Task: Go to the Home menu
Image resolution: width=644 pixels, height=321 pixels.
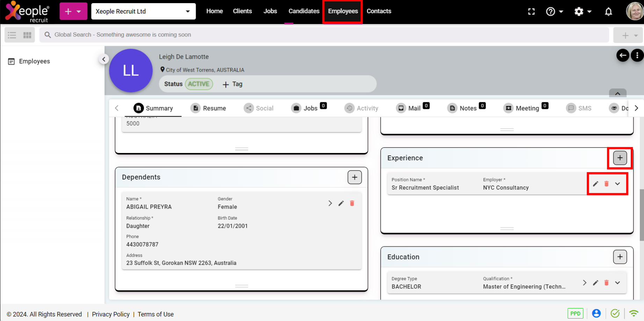Action: pyautogui.click(x=215, y=11)
